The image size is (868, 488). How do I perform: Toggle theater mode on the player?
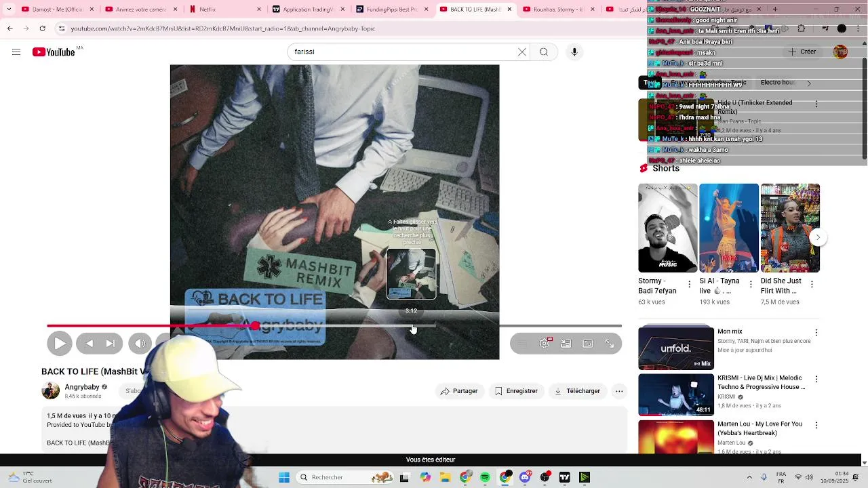click(588, 344)
